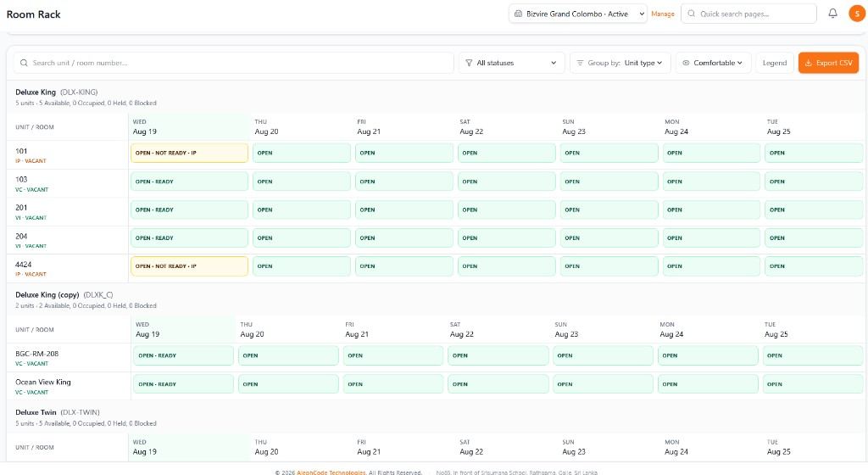Viewport: 868px width, 475px height.
Task: Select room 103 row label
Action: [x=21, y=179]
